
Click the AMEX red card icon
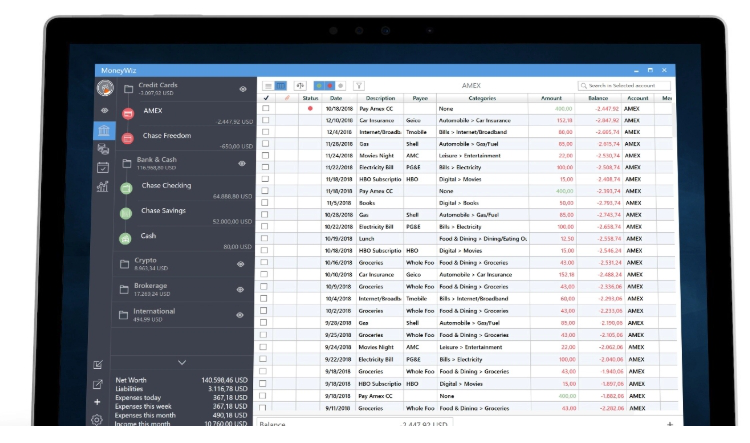coord(128,113)
